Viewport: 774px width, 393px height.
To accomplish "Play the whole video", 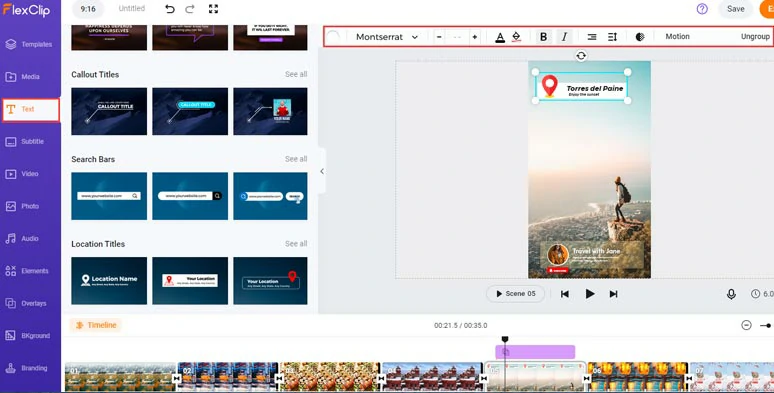I will [589, 294].
